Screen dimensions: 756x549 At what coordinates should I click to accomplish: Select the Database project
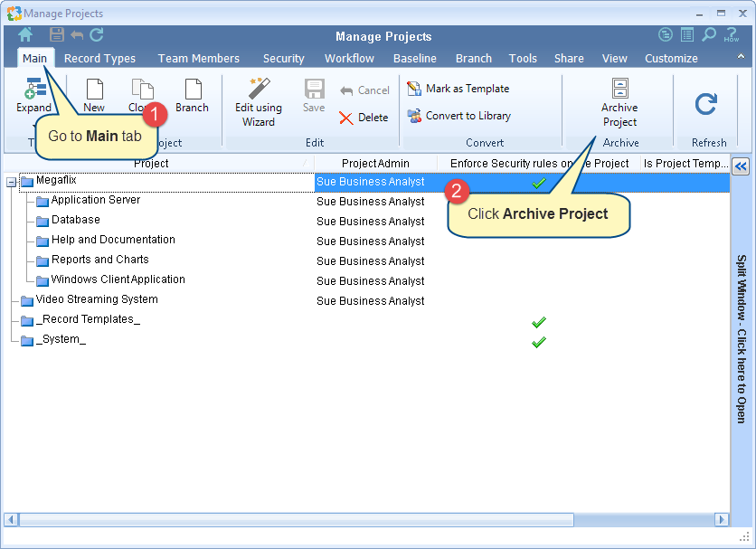coord(76,220)
